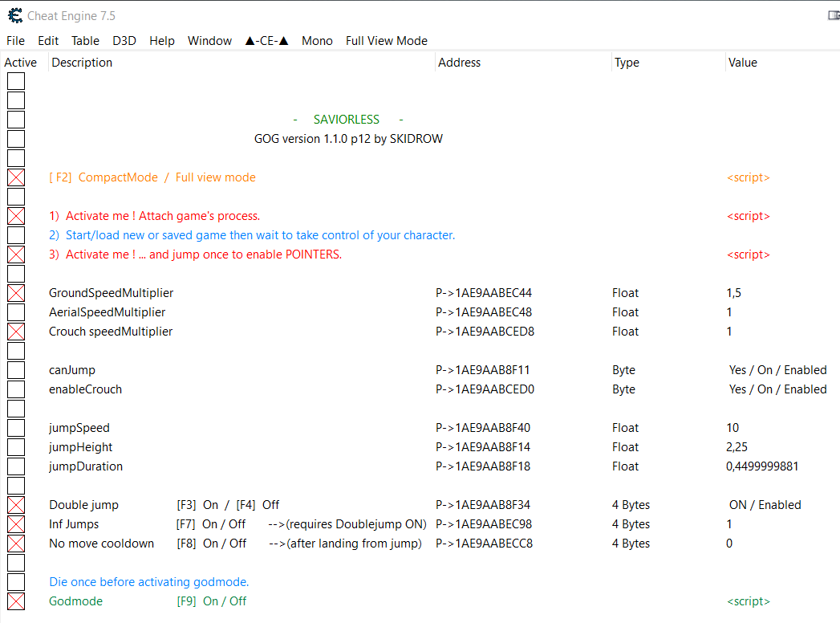Open the D3D menu
The image size is (840, 623).
124,41
